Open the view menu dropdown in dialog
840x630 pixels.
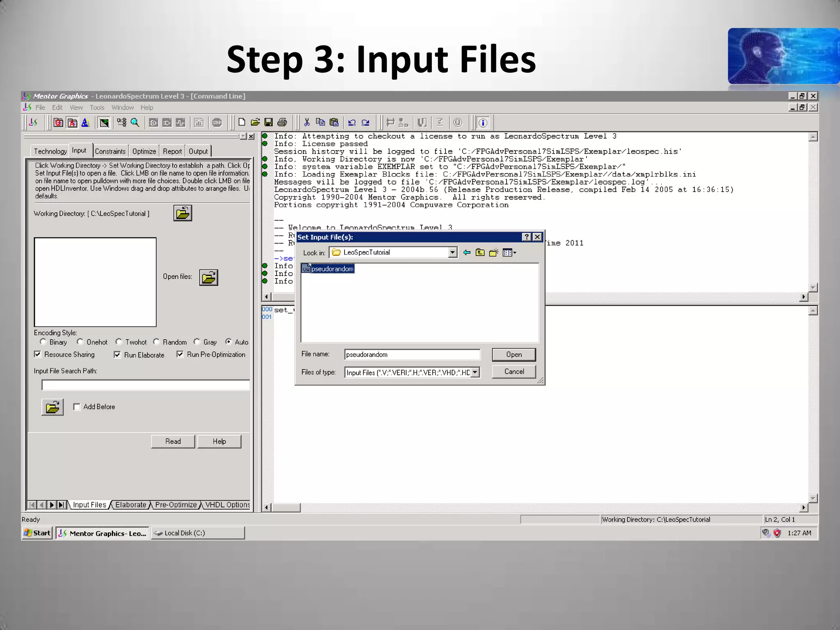click(x=510, y=253)
